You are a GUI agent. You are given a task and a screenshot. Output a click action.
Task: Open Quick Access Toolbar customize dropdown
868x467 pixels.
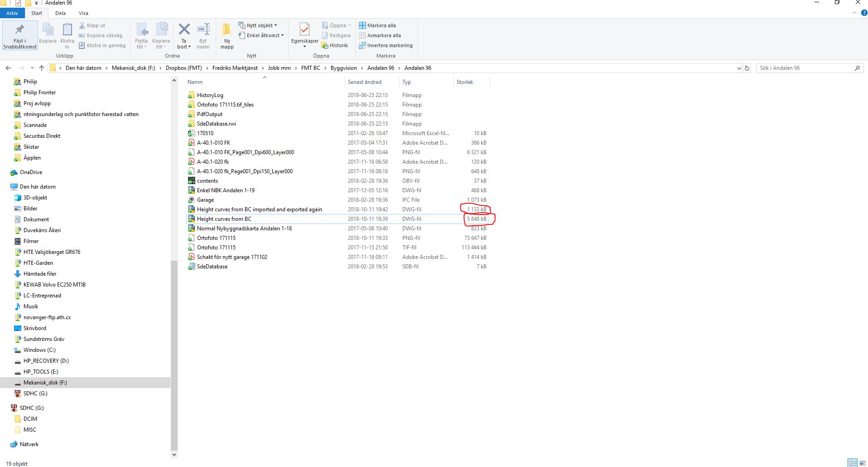point(37,3)
